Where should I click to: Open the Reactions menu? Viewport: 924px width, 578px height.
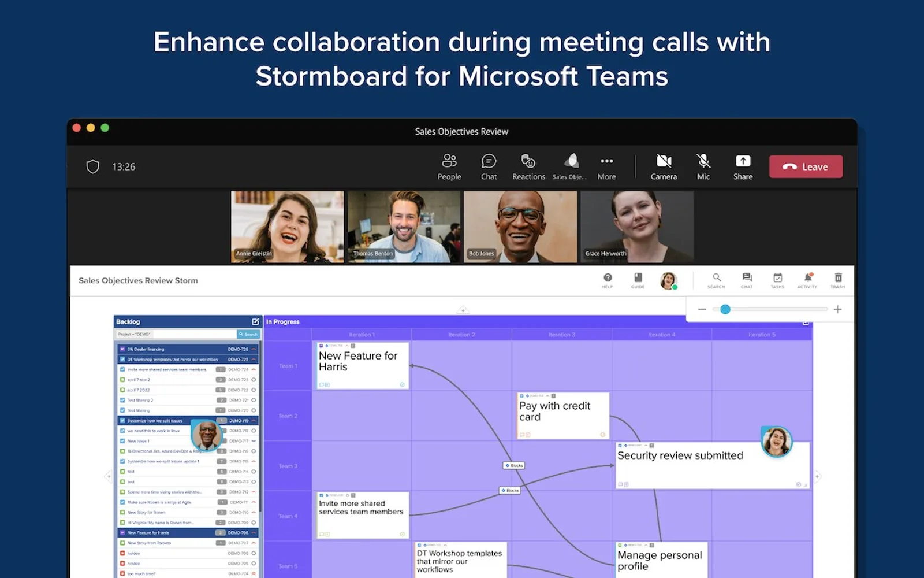[528, 167]
